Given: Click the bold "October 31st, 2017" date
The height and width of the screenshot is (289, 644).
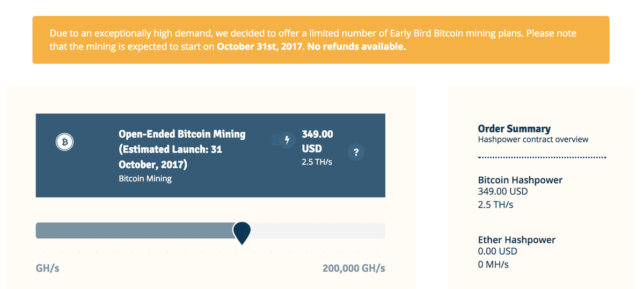Looking at the screenshot, I should 260,47.
